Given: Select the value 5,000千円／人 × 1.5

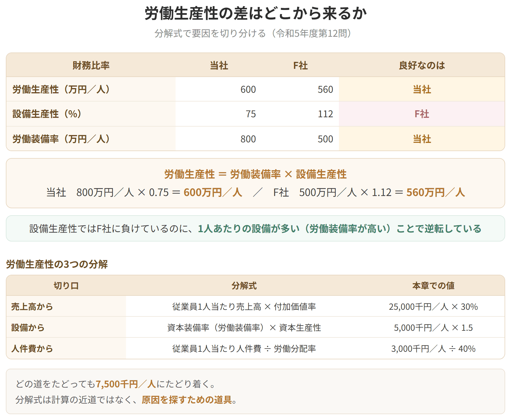Looking at the screenshot, I should pos(433,328).
